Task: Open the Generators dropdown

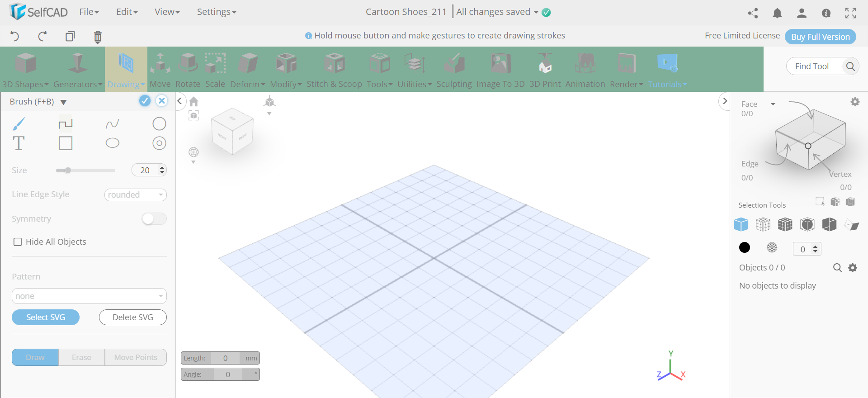Action: (x=78, y=70)
